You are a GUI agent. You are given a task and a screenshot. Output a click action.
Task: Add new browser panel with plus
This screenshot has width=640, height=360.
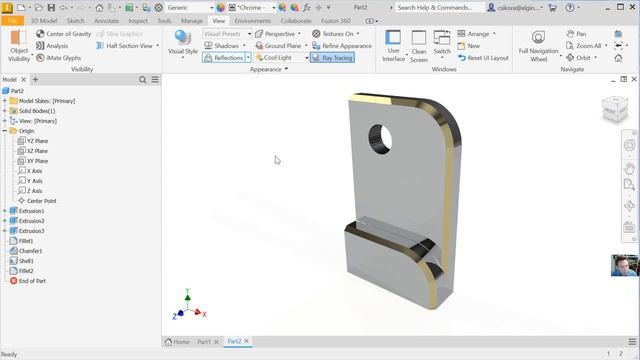point(35,79)
